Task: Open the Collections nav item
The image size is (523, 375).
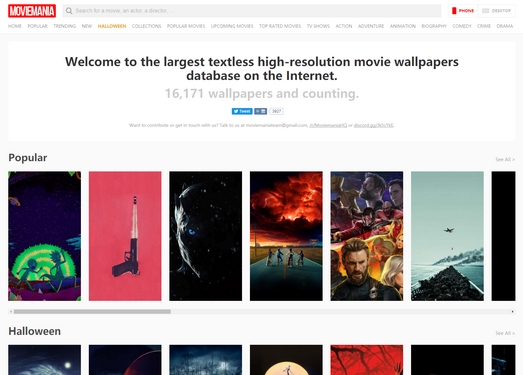Action: click(x=146, y=26)
